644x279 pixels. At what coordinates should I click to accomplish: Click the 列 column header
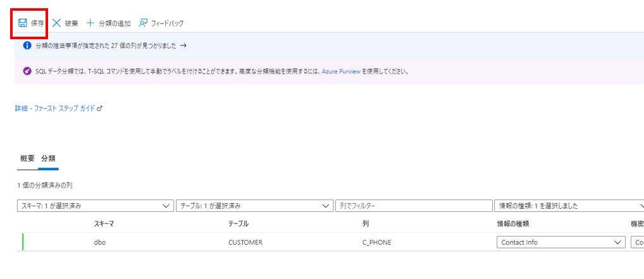[365, 223]
